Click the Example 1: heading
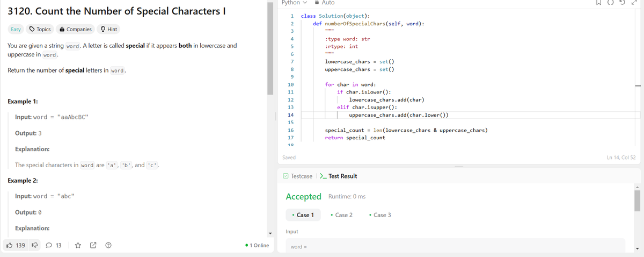Image resolution: width=644 pixels, height=257 pixels. coord(23,102)
